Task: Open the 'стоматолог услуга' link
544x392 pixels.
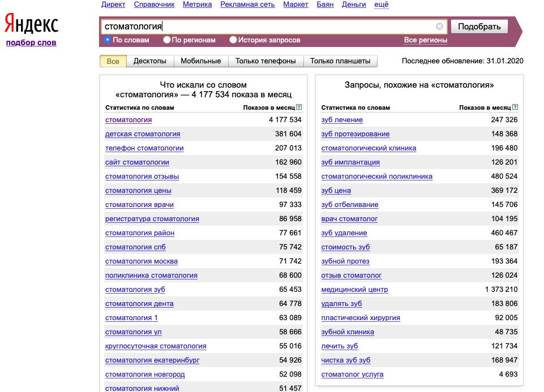Action: tap(352, 374)
